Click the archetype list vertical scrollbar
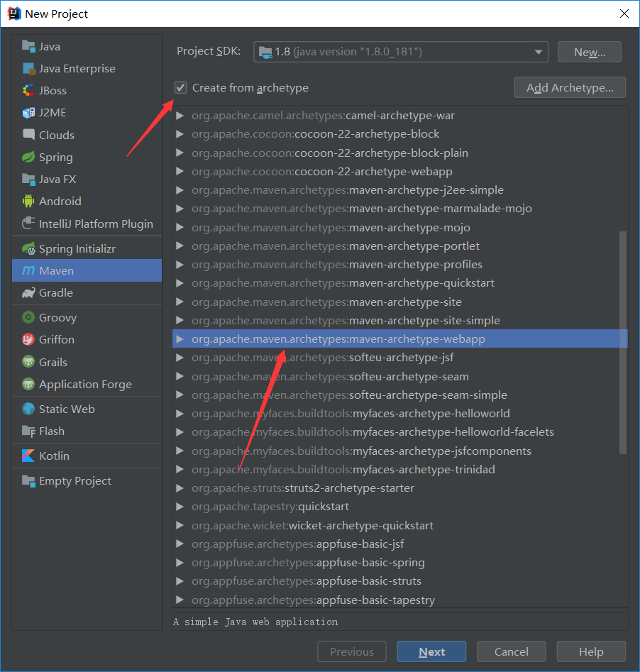This screenshot has width=640, height=672. click(623, 343)
